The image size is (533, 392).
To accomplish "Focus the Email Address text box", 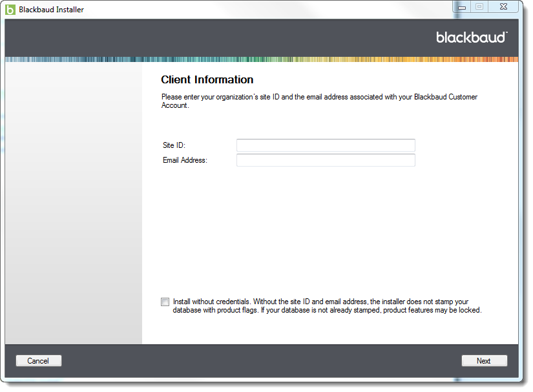I will 326,160.
